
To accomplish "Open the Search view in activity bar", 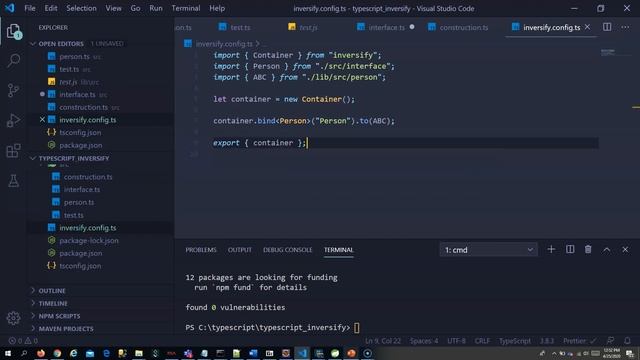I will tap(13, 61).
